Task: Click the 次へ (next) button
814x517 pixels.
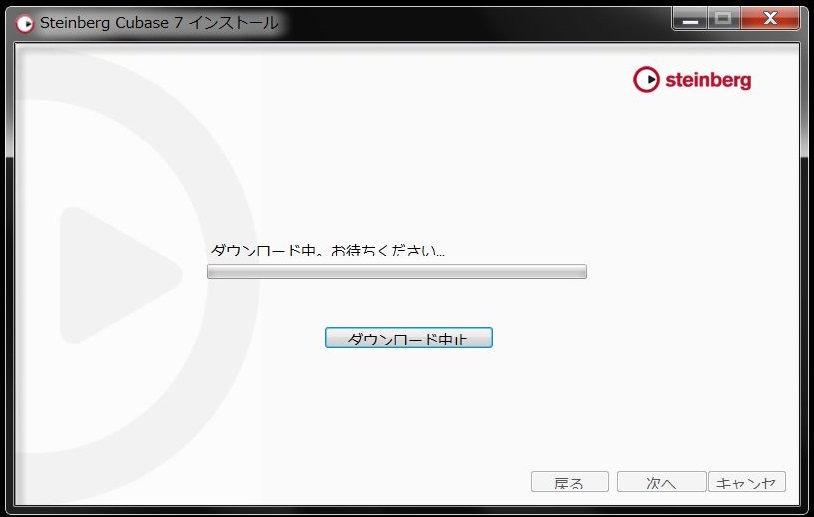Action: click(x=661, y=482)
